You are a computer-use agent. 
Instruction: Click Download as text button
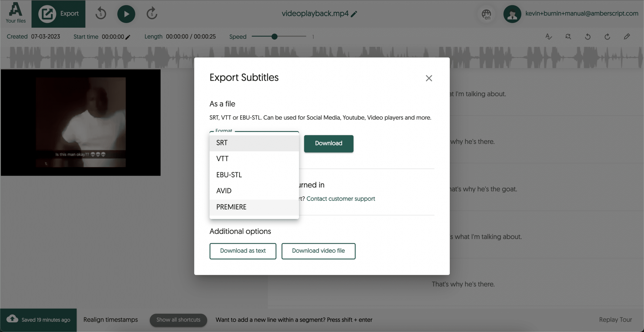(x=243, y=251)
